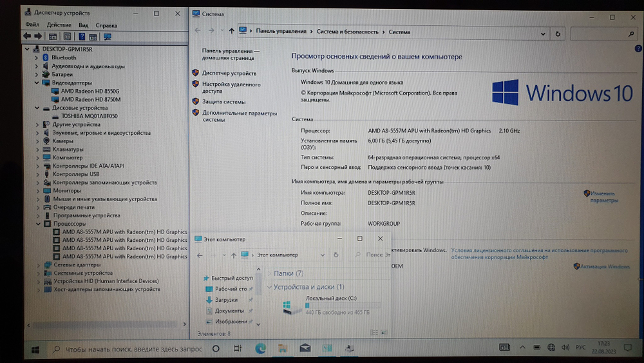The height and width of the screenshot is (363, 644).
Task: Click Up arrow in Этот компьютер window
Action: [233, 255]
